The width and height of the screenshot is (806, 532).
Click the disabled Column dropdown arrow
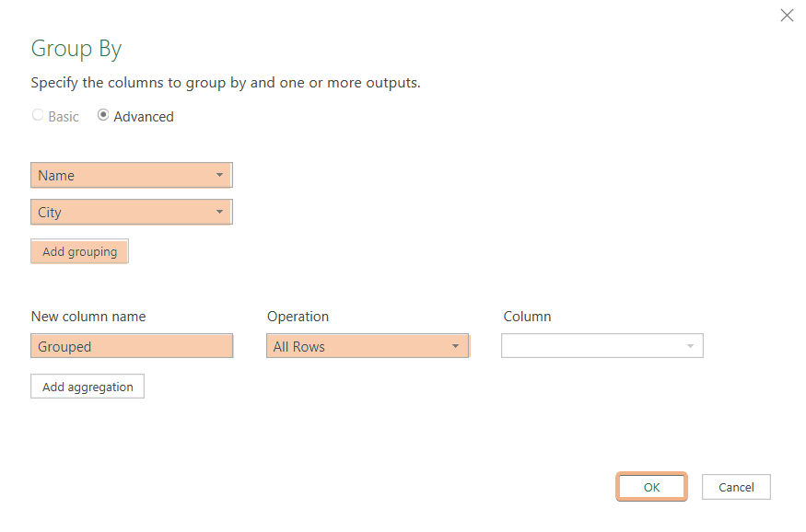690,346
